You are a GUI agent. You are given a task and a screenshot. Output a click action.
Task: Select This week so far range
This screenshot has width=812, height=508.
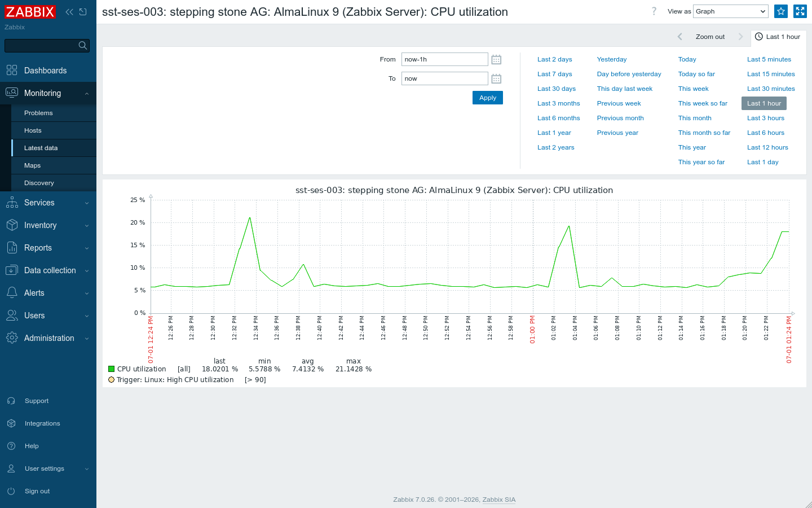pos(703,103)
